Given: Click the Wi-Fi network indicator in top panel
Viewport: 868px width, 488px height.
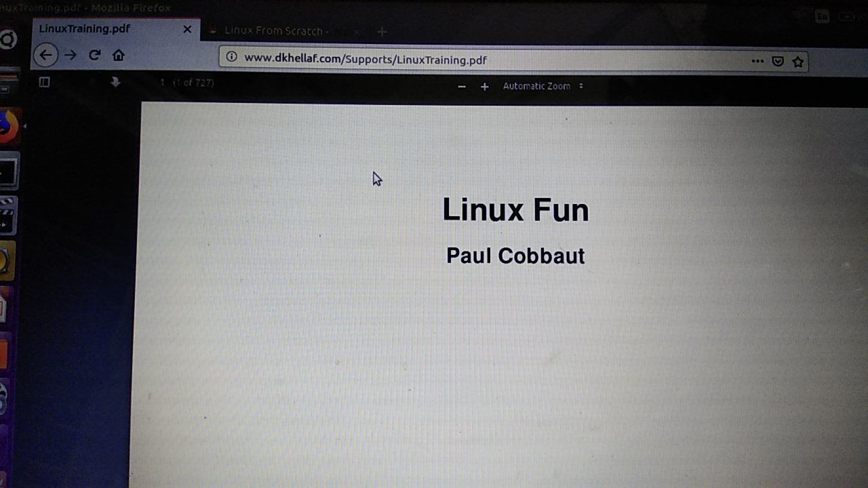Looking at the screenshot, I should point(798,16).
